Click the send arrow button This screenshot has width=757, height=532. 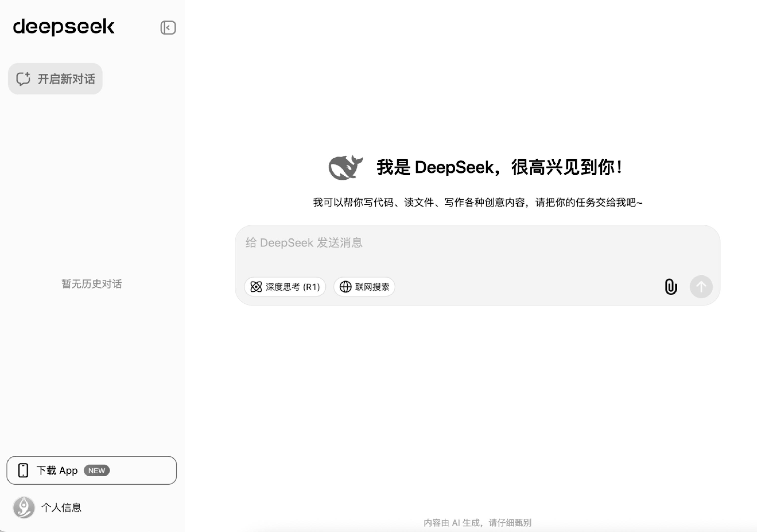click(701, 287)
